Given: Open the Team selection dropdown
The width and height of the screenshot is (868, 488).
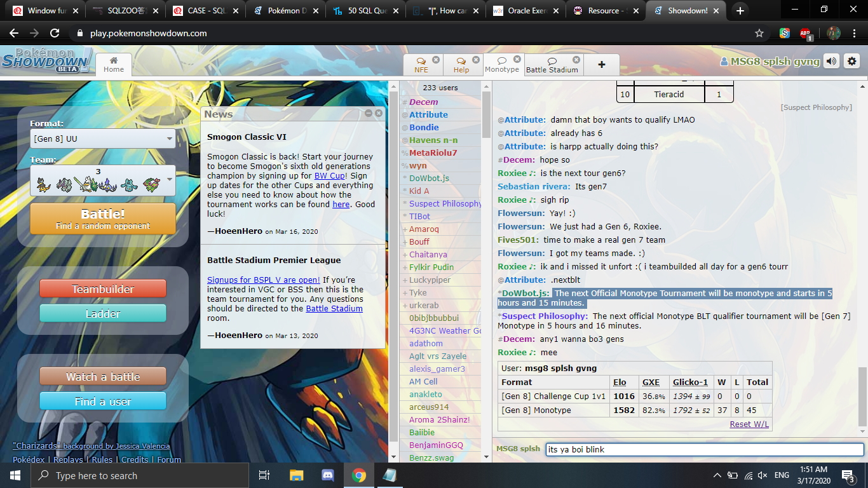Looking at the screenshot, I should coord(103,180).
